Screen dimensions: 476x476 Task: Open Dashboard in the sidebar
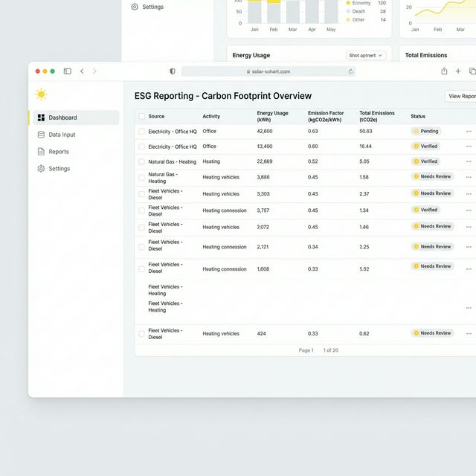pyautogui.click(x=76, y=118)
